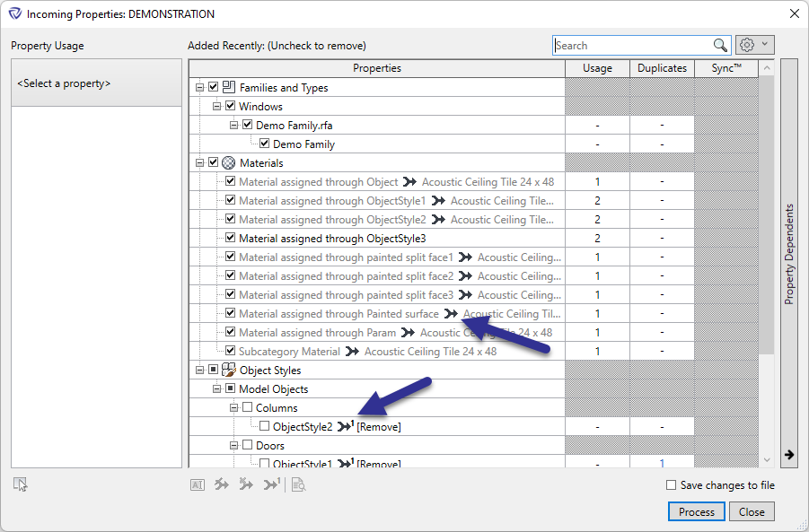Click the Sync™ column header

click(x=726, y=68)
